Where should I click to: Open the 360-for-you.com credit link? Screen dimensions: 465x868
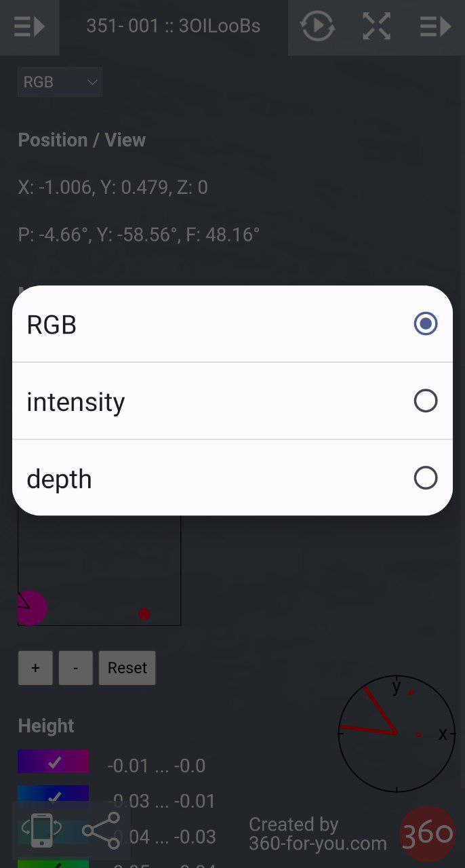pos(317,834)
